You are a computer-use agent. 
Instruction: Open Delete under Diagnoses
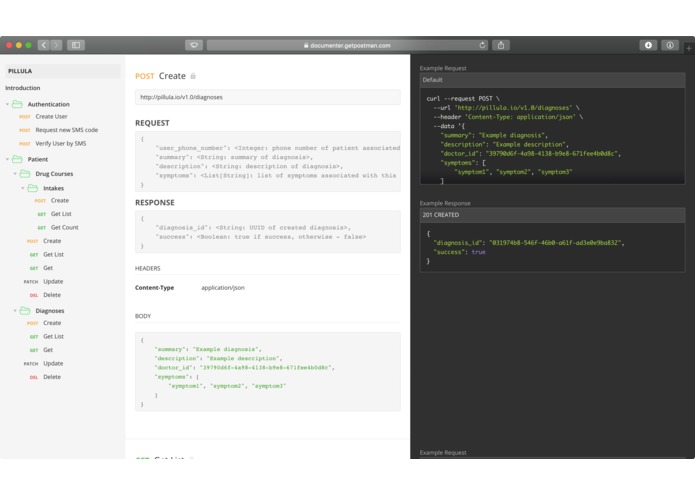pos(52,377)
